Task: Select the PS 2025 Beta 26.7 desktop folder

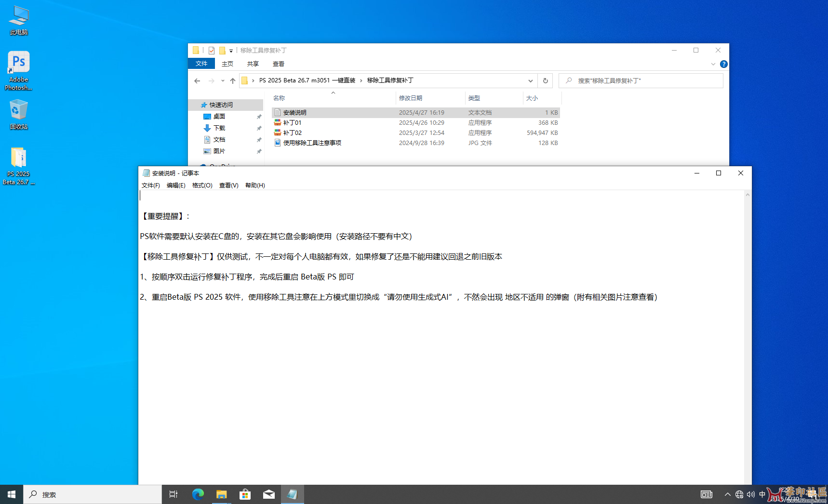Action: pos(19,166)
